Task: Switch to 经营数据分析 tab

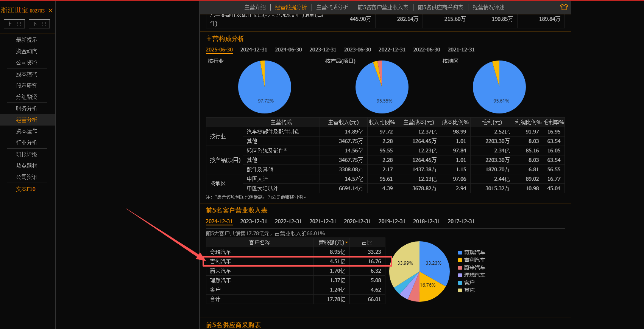Action: pyautogui.click(x=291, y=7)
